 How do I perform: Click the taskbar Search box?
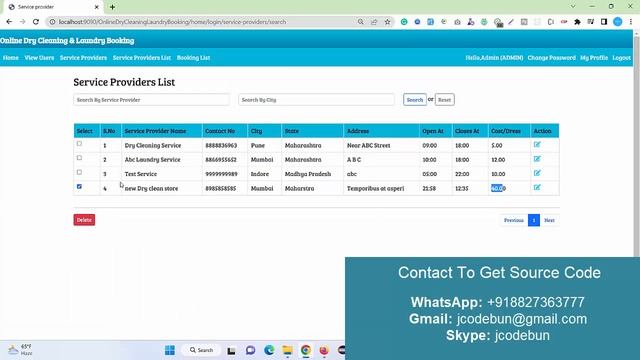pyautogui.click(x=202, y=350)
